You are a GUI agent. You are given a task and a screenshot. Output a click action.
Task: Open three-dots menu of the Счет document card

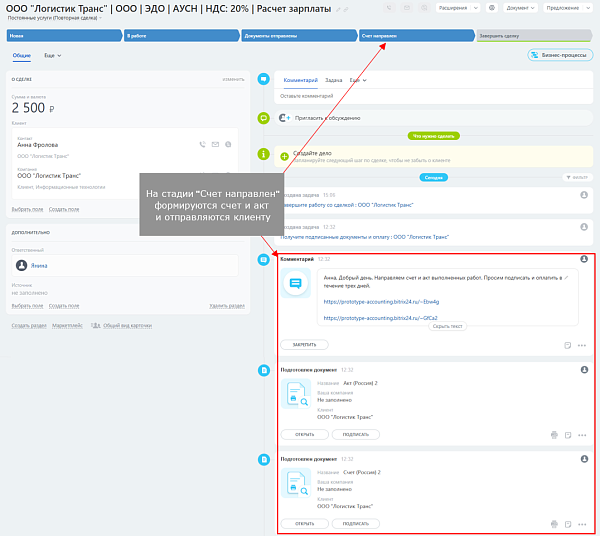pyautogui.click(x=582, y=524)
